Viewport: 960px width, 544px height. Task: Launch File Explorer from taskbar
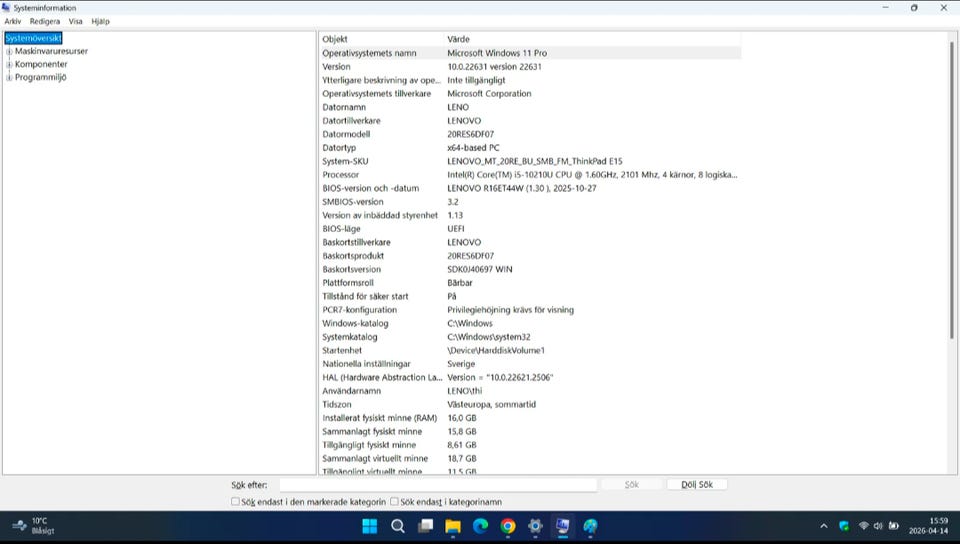tap(453, 526)
